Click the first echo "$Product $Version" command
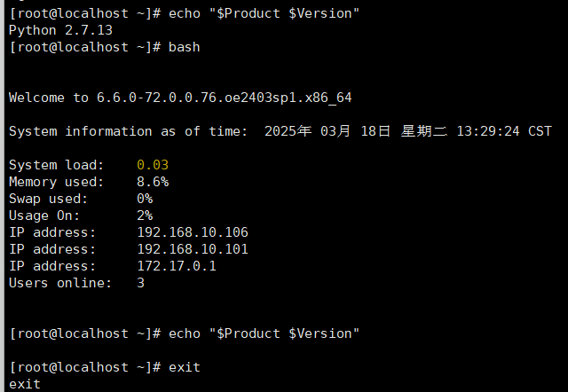 click(x=264, y=14)
